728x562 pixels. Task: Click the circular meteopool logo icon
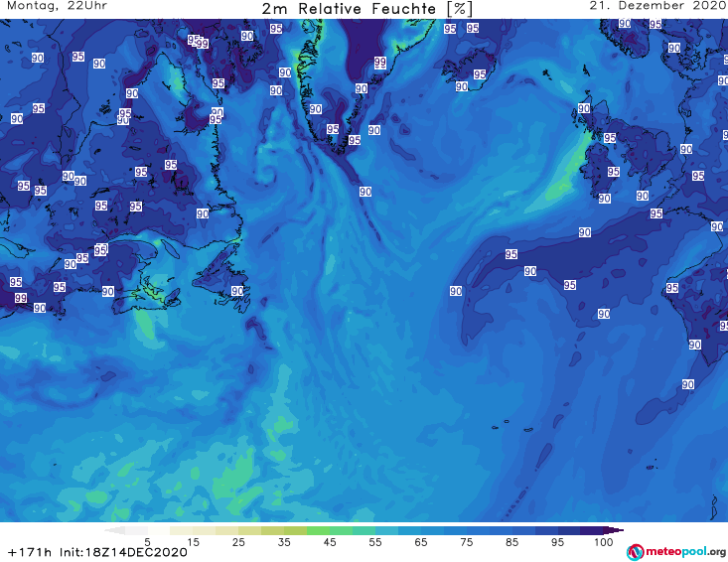[x=635, y=552]
